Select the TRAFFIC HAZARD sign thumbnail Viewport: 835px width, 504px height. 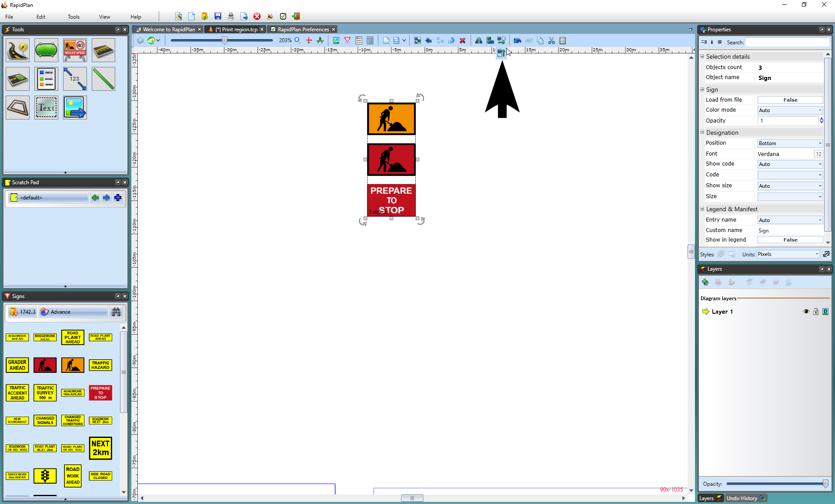point(100,365)
